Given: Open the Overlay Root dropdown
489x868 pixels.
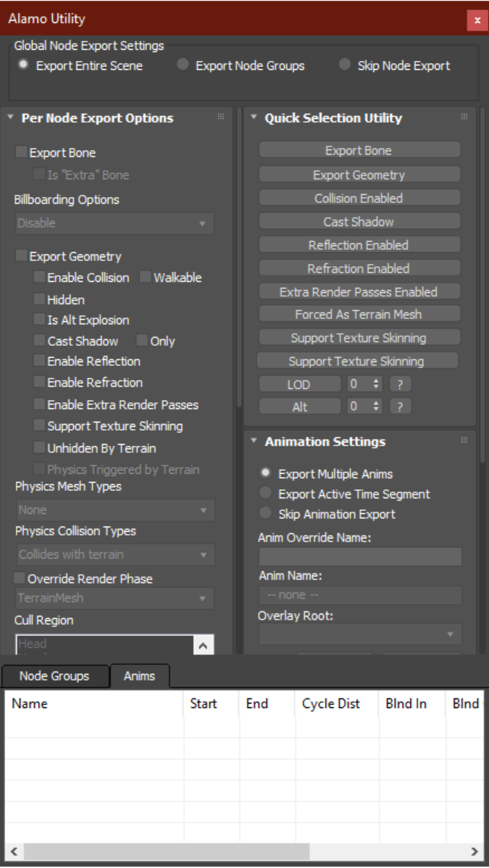Looking at the screenshot, I should tap(360, 634).
